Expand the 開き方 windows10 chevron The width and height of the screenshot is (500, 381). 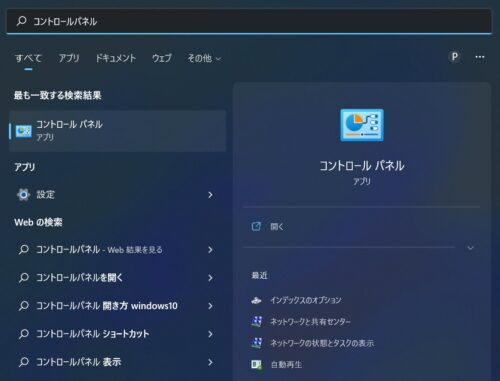(210, 306)
